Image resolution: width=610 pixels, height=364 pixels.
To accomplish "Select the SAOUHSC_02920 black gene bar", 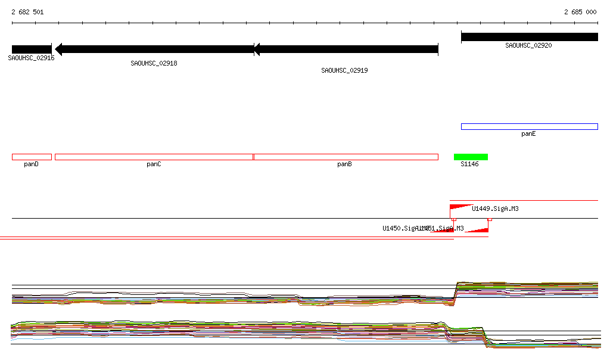I will (x=529, y=37).
